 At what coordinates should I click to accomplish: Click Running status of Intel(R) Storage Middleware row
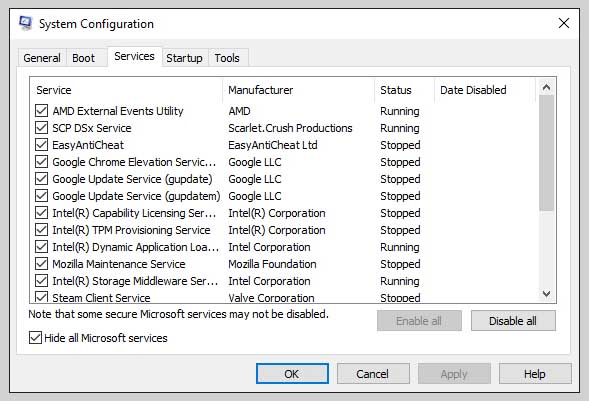click(x=400, y=281)
